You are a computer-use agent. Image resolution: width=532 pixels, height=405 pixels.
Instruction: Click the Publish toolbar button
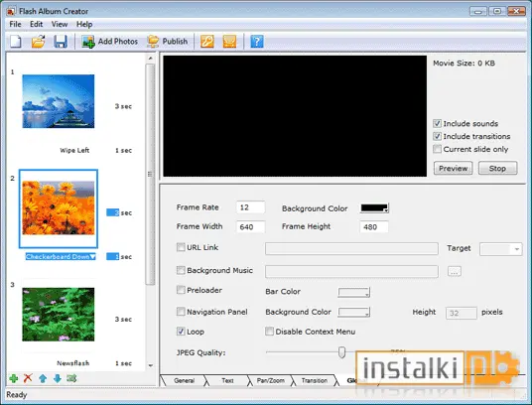tap(168, 42)
